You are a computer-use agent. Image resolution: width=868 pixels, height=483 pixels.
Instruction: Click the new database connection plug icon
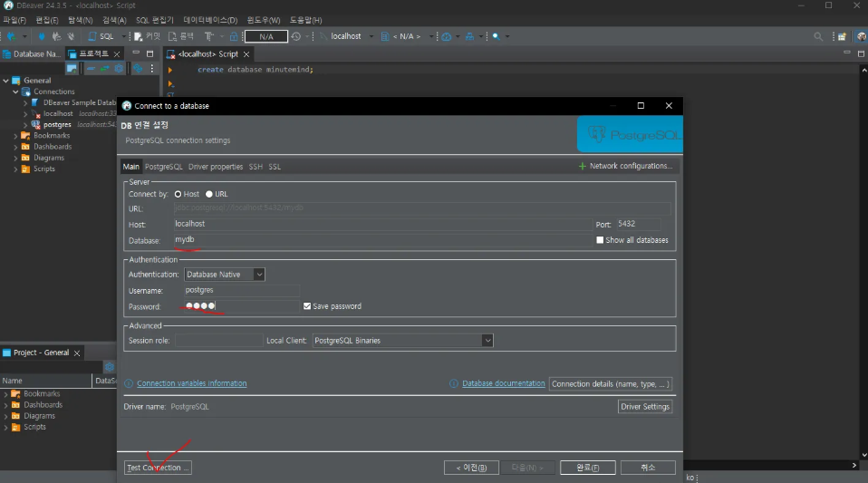(11, 36)
